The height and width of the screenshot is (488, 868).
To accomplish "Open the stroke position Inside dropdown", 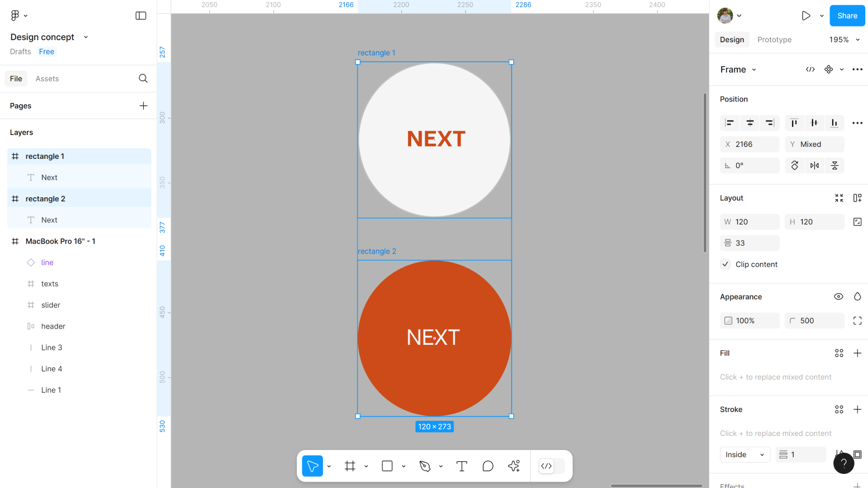I will click(x=744, y=455).
